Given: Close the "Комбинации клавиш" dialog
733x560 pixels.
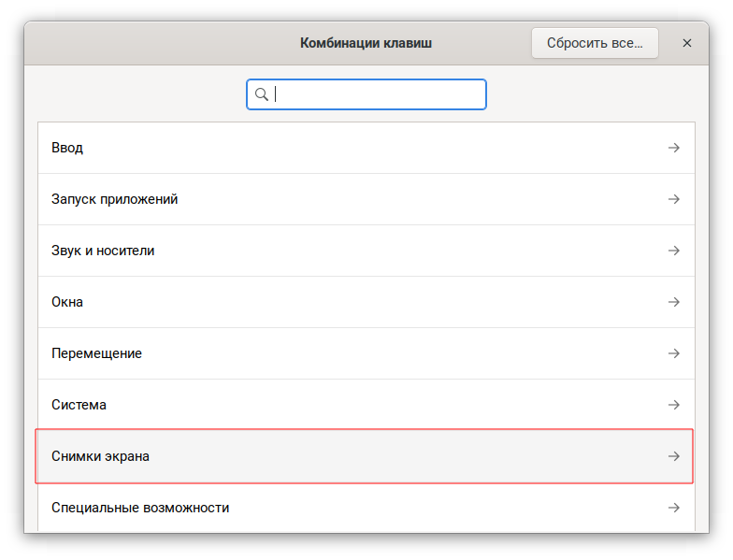Looking at the screenshot, I should click(687, 43).
